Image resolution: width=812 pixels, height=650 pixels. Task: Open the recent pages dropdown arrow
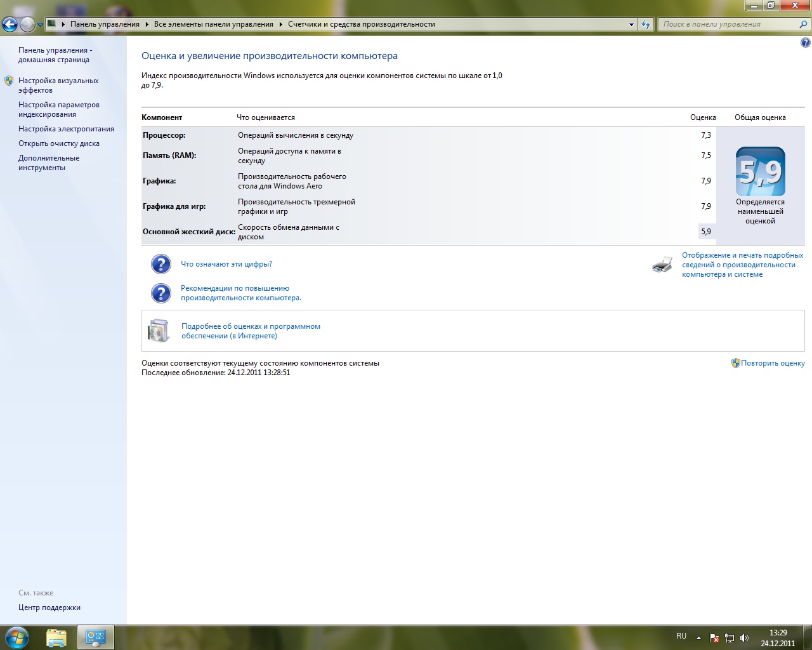40,25
